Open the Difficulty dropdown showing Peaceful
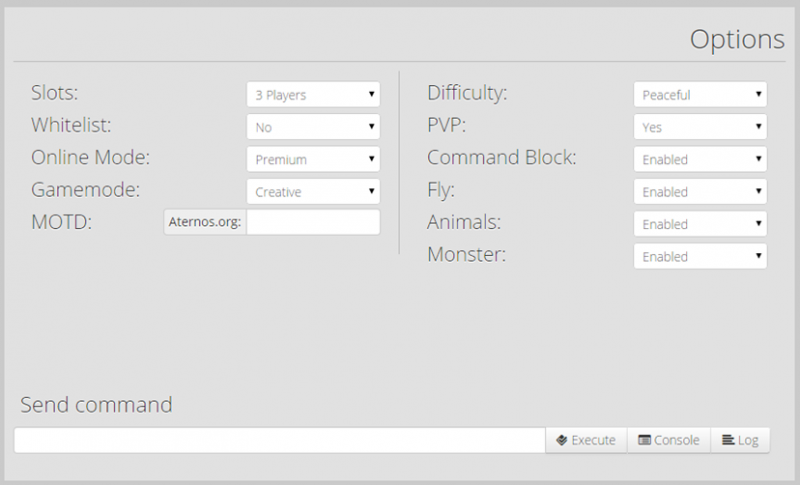The image size is (800, 485). point(700,95)
